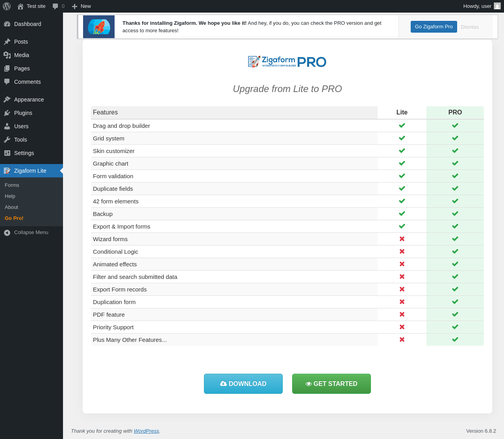Open the Dashboard menu
Screen dimensions: 504x439
pyautogui.click(x=31, y=24)
